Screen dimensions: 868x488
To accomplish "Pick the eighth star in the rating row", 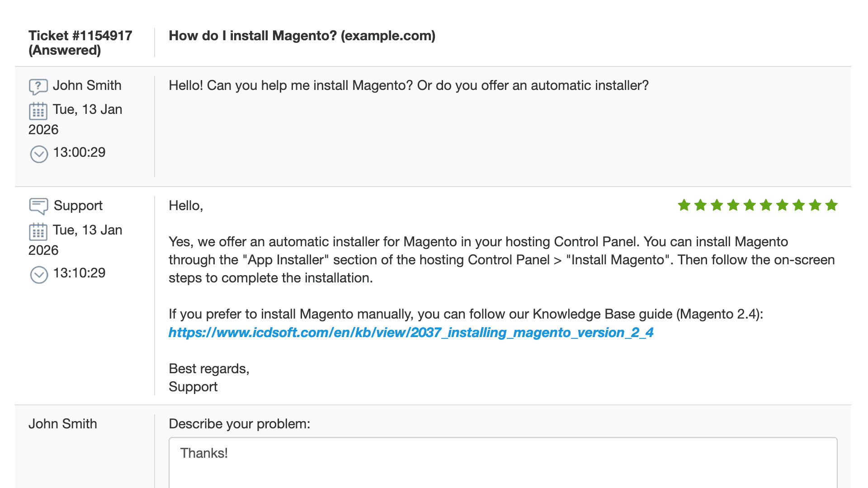I will coord(799,206).
